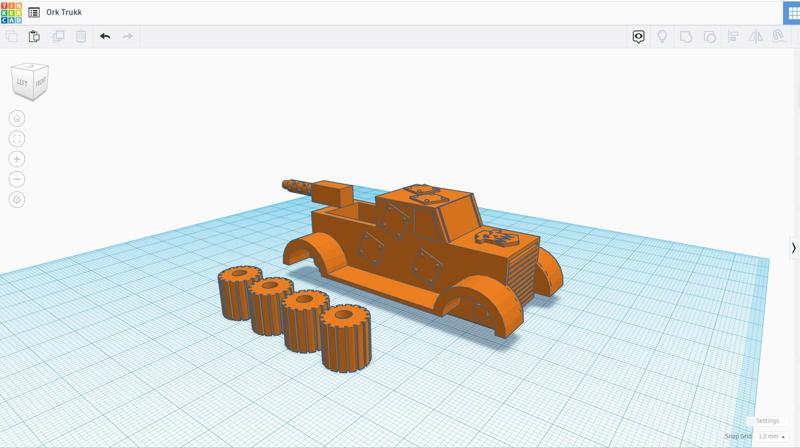Zoom out with the minus button
This screenshot has height=448, width=800.
click(17, 180)
